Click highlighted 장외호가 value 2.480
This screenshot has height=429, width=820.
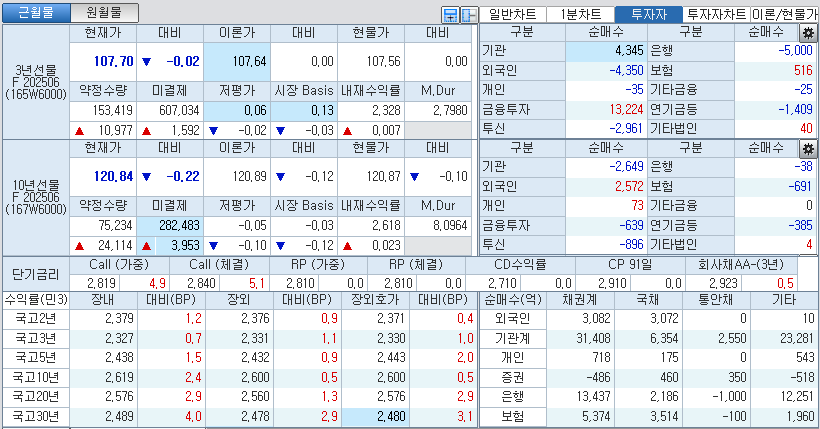pyautogui.click(x=375, y=417)
